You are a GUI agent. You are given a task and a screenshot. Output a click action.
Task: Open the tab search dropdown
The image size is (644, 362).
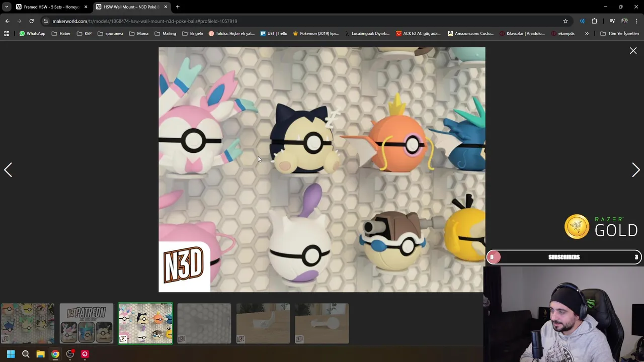coord(7,7)
